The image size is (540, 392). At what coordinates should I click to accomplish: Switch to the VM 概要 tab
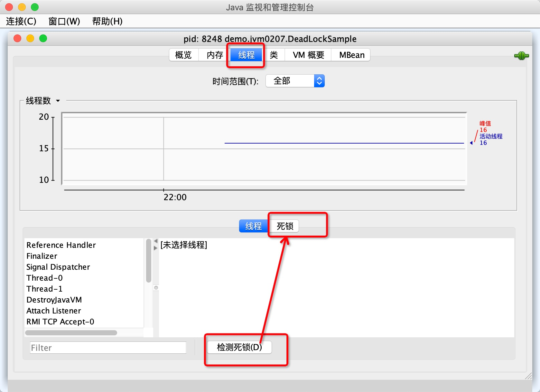coord(308,55)
